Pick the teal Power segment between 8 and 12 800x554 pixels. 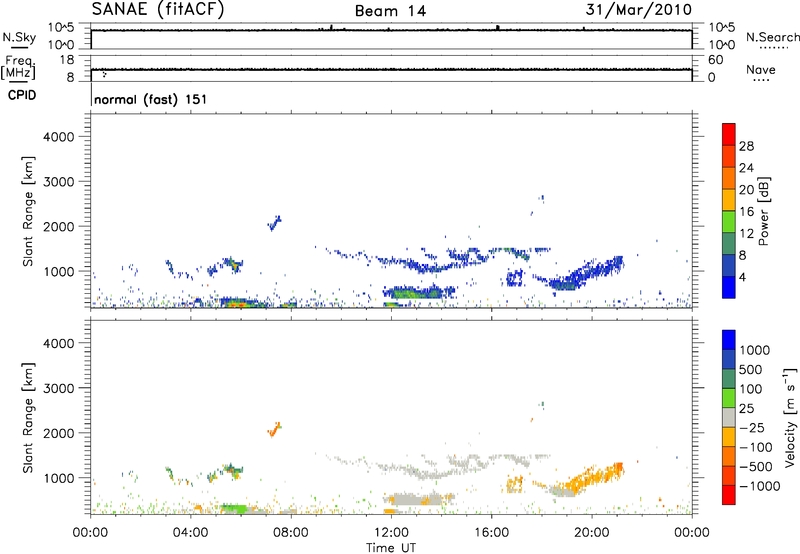(729, 243)
